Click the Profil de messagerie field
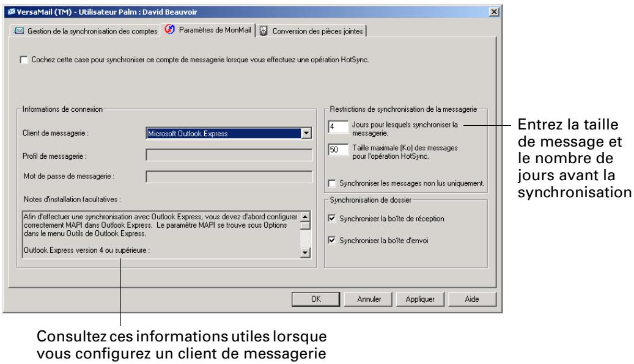The height and width of the screenshot is (364, 634). tap(229, 155)
